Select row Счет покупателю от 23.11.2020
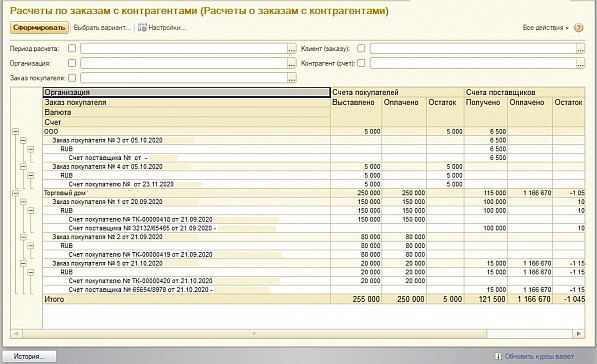The image size is (597, 364). pos(187,184)
